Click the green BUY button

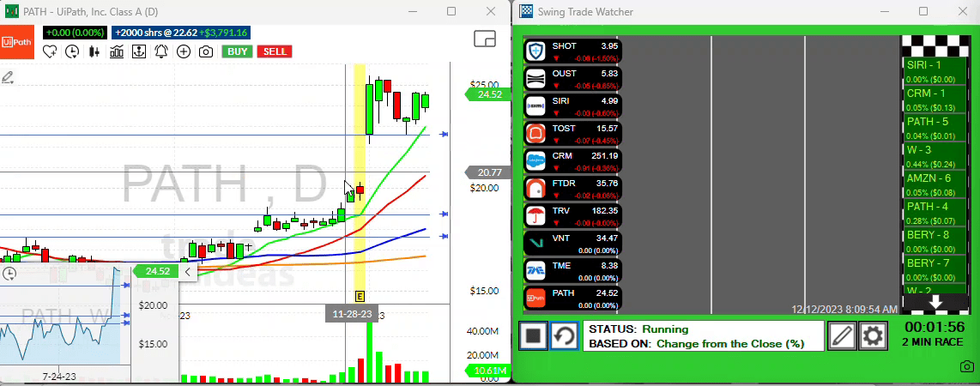pyautogui.click(x=238, y=51)
